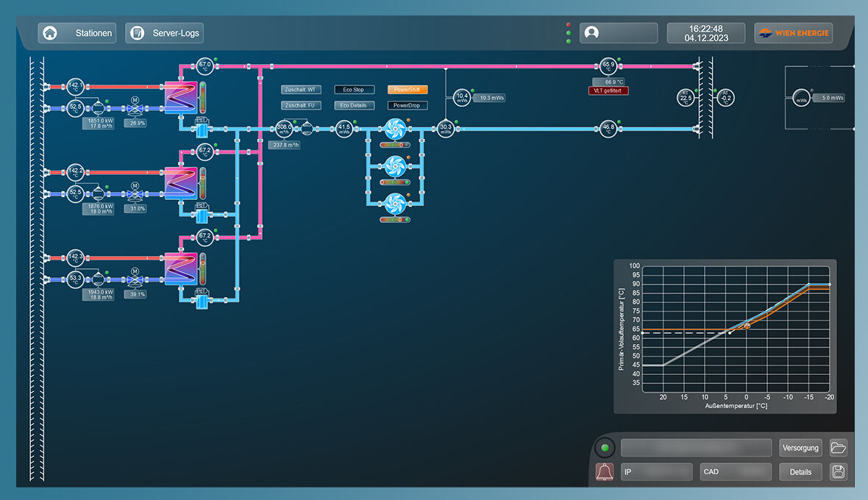This screenshot has height=500, width=868.
Task: Click the alarm bell icon
Action: tap(605, 471)
